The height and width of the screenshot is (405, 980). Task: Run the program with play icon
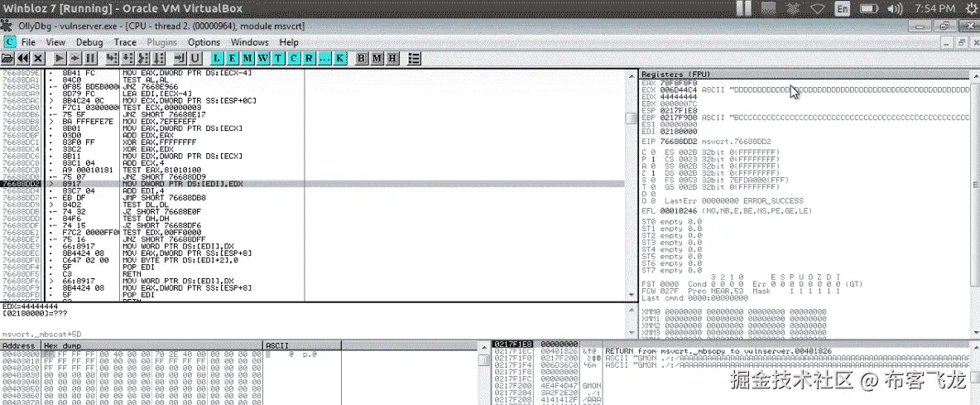[x=60, y=58]
